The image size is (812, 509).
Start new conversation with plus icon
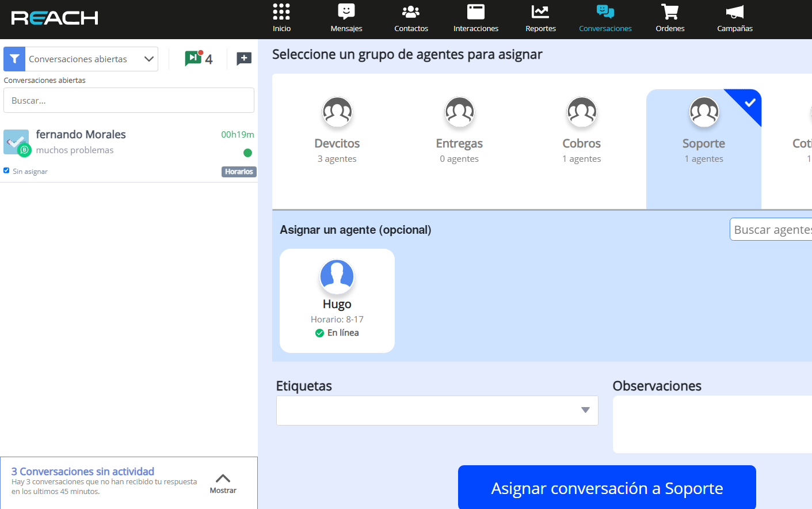pyautogui.click(x=244, y=59)
